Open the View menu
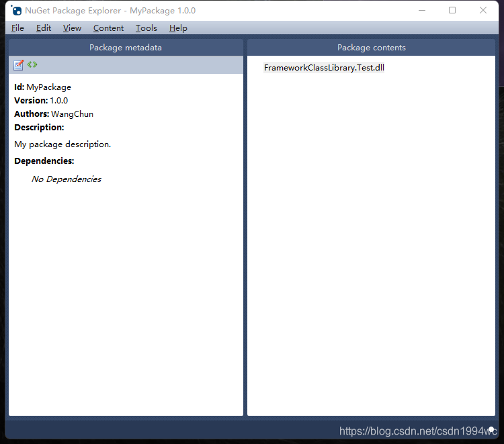Screen dimensions: 504x444 (72, 28)
